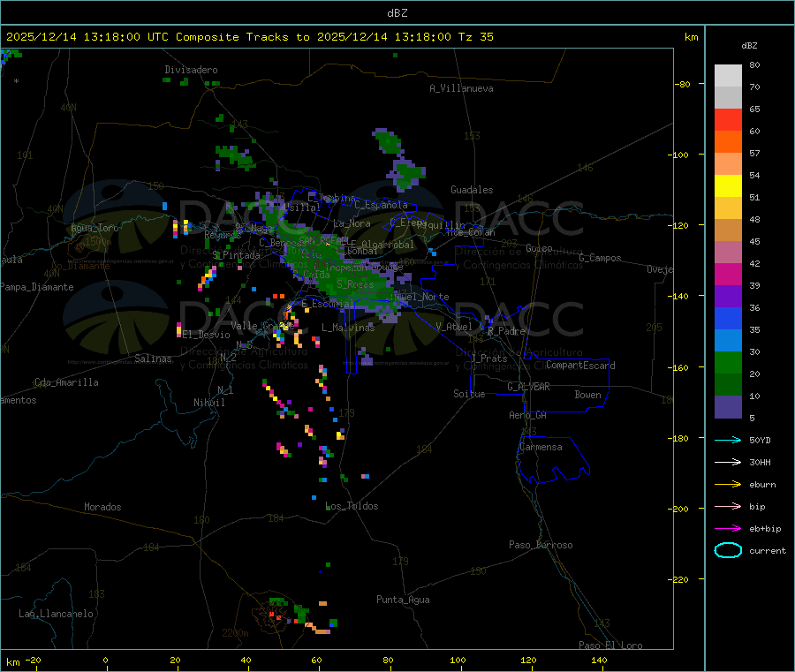Viewport: 795px width, 672px height.
Task: Click the 'L_Malvinas' map label
Action: click(348, 328)
